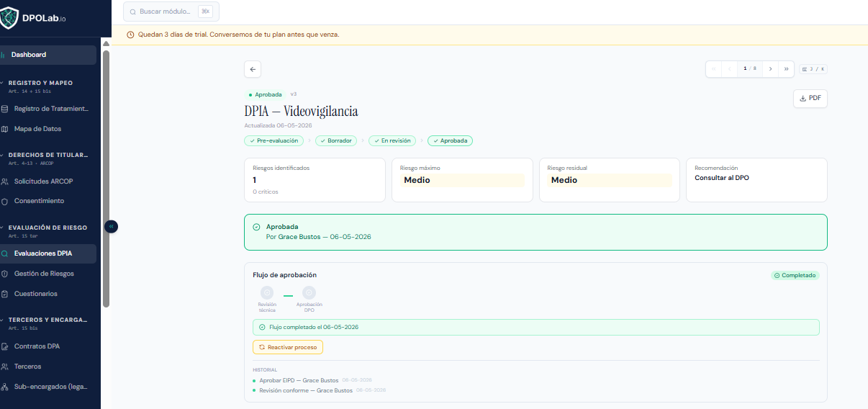Focus the Buscar módulo search field
The image size is (868, 409).
(x=171, y=12)
